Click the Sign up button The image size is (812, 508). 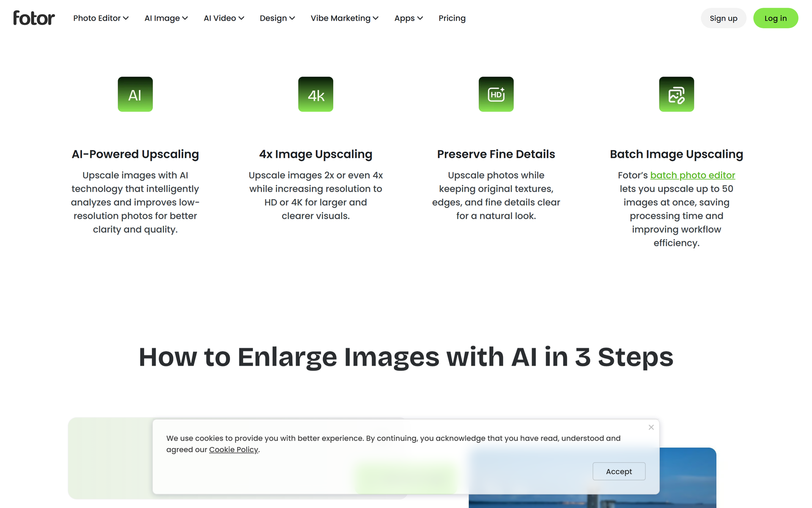click(x=723, y=18)
